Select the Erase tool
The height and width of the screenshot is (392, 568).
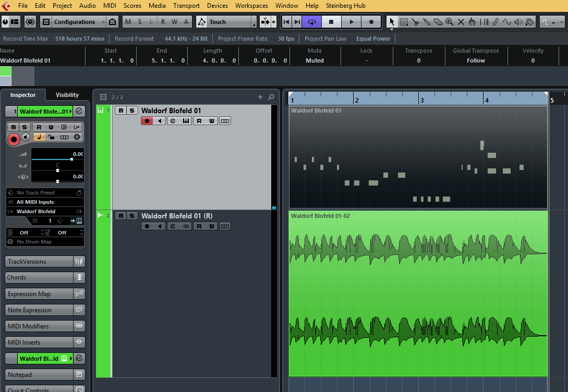pyautogui.click(x=438, y=22)
